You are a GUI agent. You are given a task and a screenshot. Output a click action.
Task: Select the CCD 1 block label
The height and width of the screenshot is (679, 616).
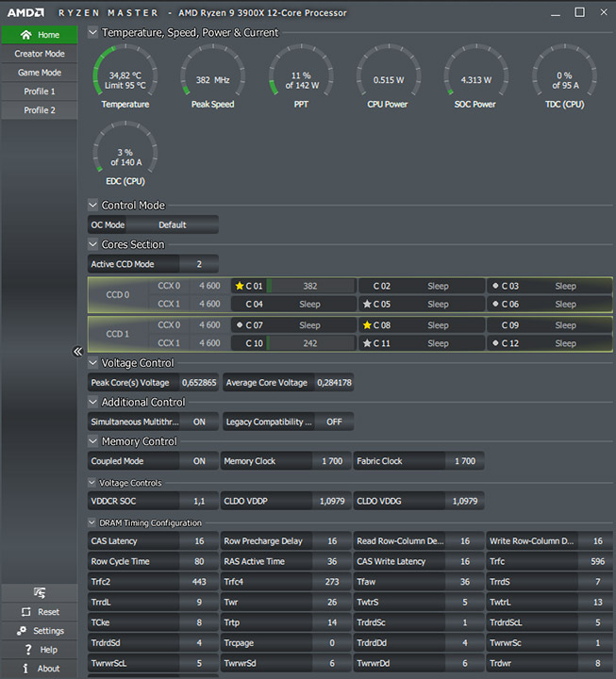tap(118, 334)
